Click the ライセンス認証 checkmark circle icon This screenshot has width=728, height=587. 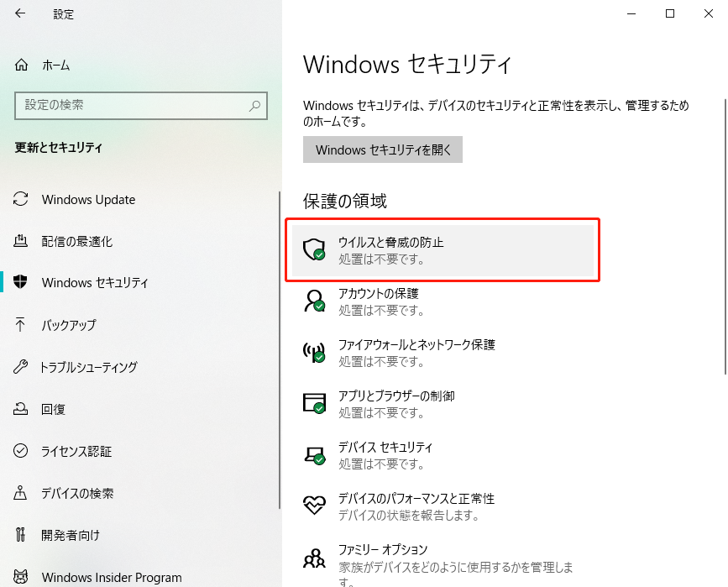point(20,451)
